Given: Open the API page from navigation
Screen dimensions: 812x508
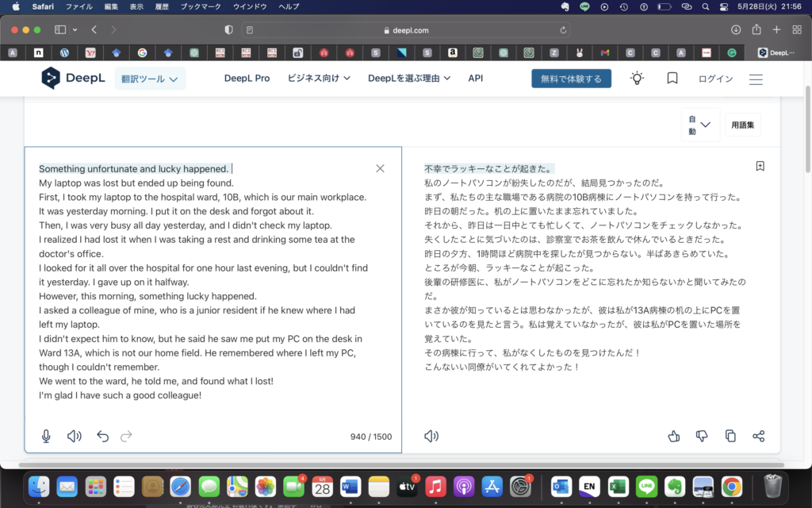Looking at the screenshot, I should 475,78.
